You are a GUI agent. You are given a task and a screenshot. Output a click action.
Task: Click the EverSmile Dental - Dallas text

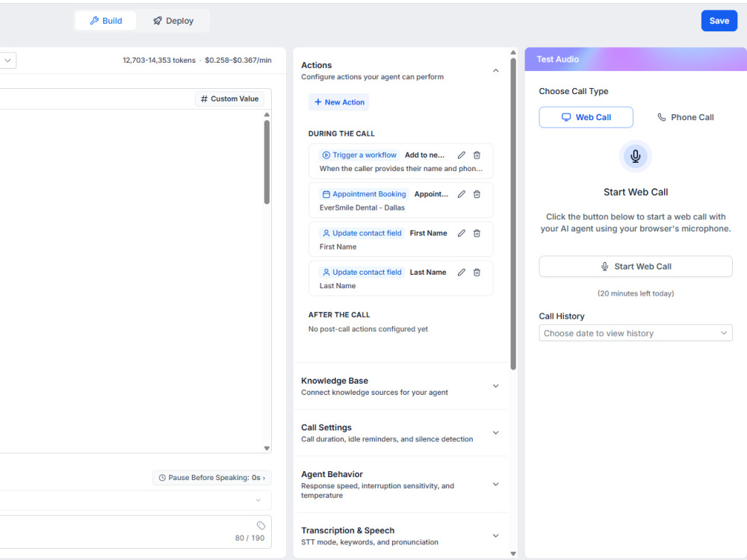coord(362,208)
